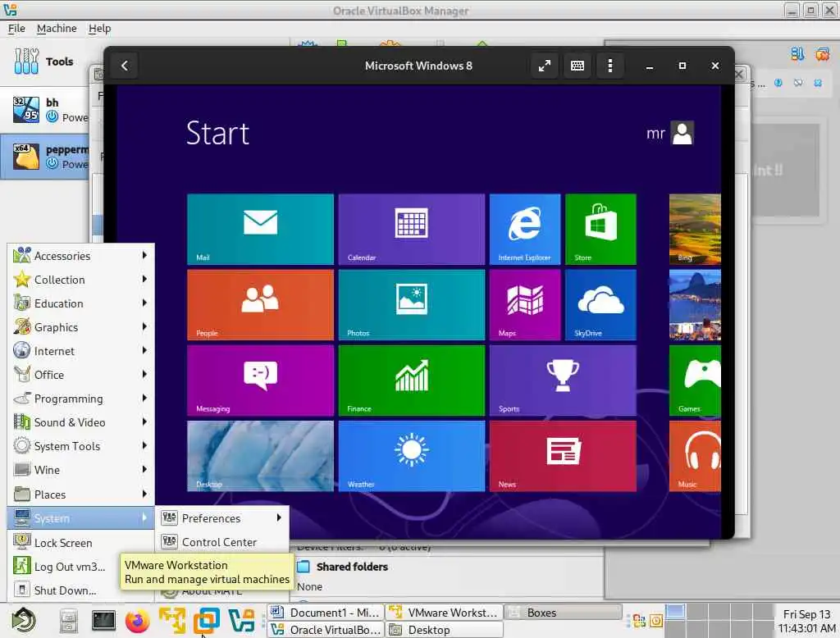Expand the Accessories submenu
840x638 pixels.
[x=81, y=256]
